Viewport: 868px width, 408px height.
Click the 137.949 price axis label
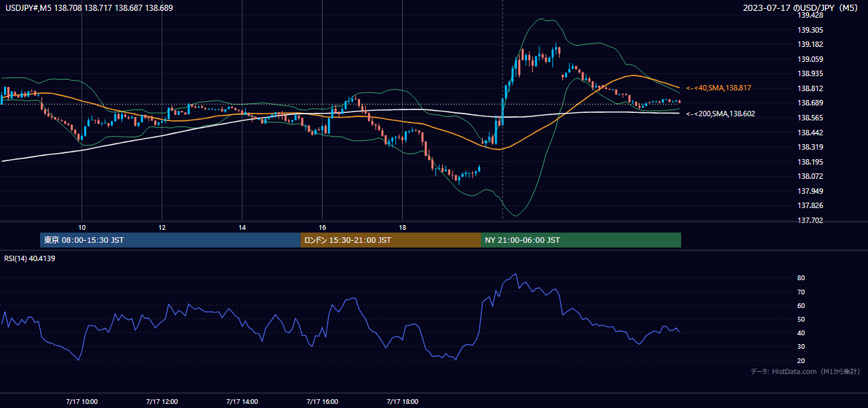click(x=810, y=191)
